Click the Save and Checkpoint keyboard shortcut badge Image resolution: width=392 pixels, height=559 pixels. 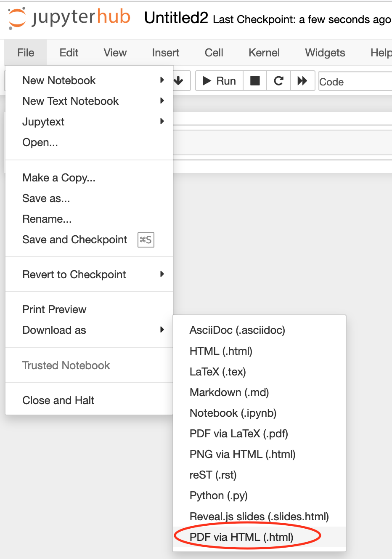click(x=146, y=240)
